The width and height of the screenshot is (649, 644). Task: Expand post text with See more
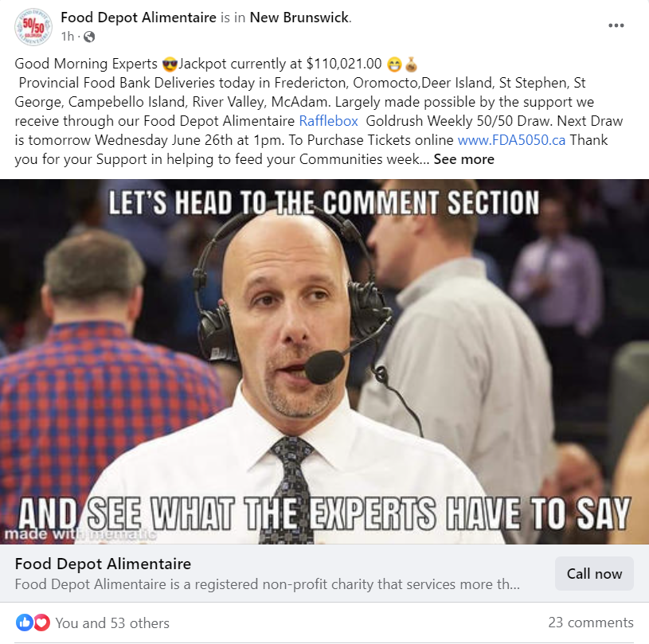(463, 159)
